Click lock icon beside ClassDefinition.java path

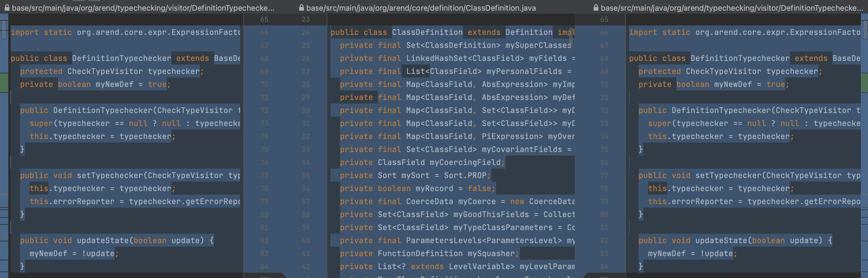point(301,8)
